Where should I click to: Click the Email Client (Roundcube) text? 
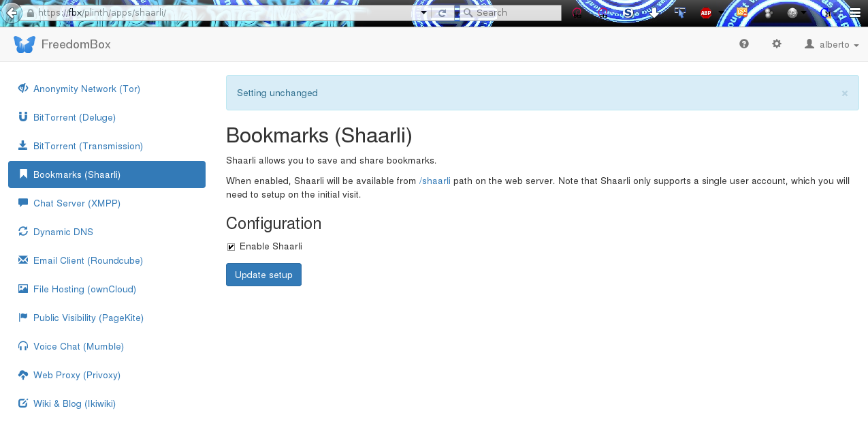88,260
